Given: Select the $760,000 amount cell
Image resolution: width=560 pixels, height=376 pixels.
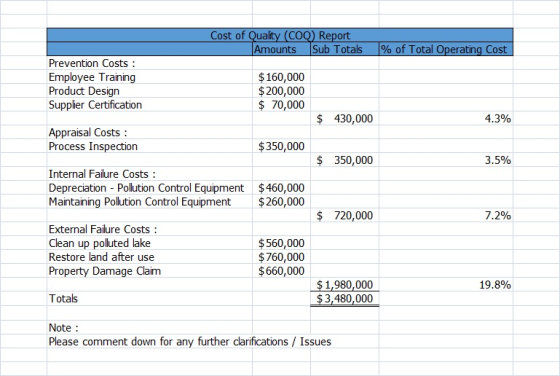Looking at the screenshot, I should click(281, 257).
